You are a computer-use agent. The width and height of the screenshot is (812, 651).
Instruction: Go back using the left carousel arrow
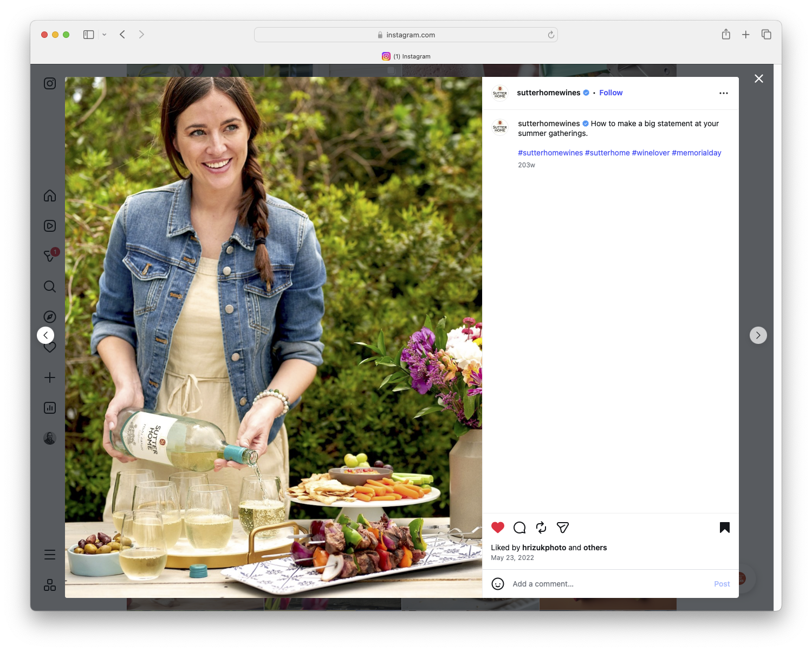click(x=46, y=335)
